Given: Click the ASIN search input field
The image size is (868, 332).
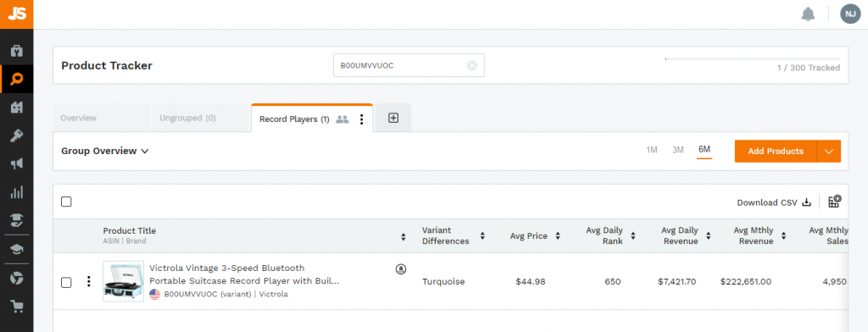Looking at the screenshot, I should click(409, 65).
